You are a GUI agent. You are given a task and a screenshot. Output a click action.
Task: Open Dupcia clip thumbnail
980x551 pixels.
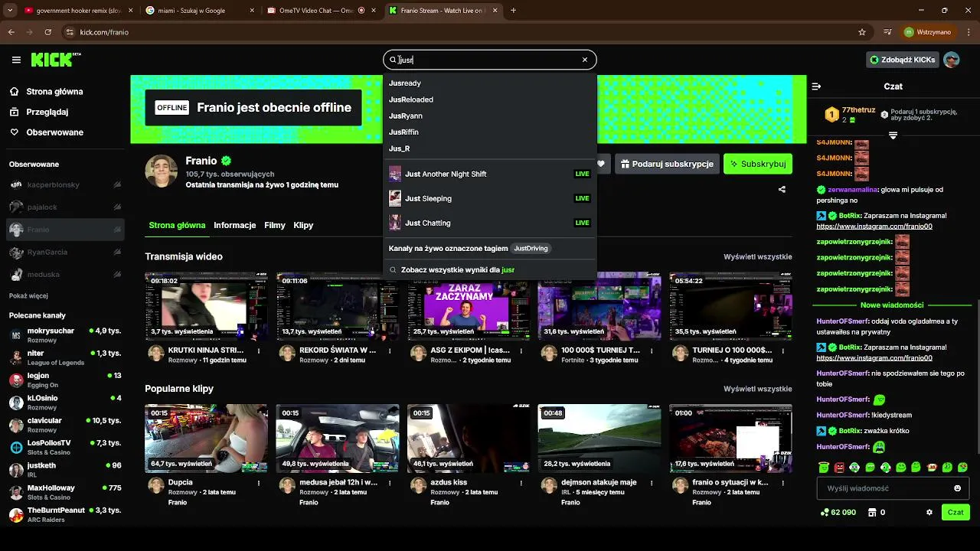click(206, 438)
